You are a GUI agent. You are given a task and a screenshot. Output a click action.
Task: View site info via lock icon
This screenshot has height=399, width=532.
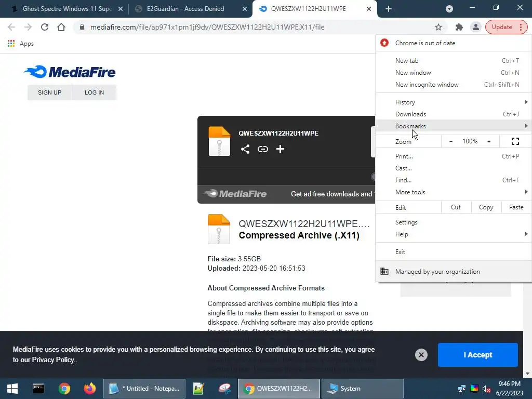point(82,27)
